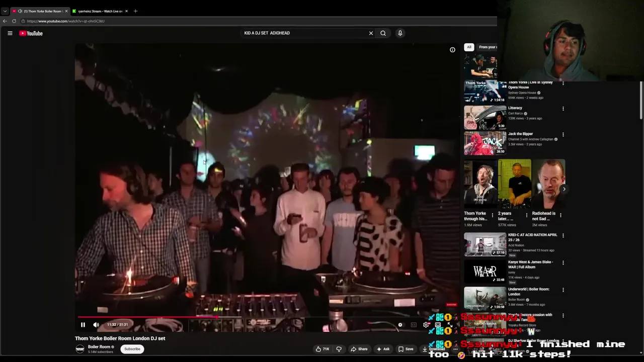Open the tab search dropdown arrow

coord(5,11)
